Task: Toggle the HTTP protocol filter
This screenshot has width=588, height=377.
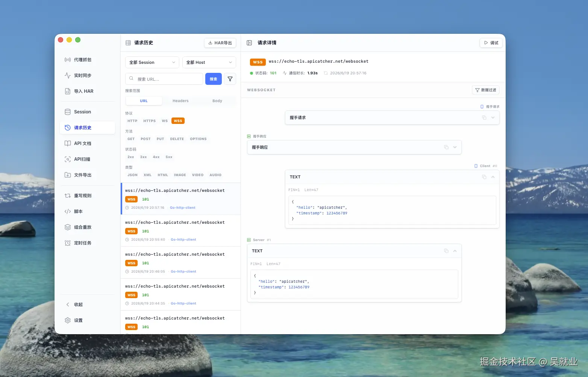Action: 132,121
